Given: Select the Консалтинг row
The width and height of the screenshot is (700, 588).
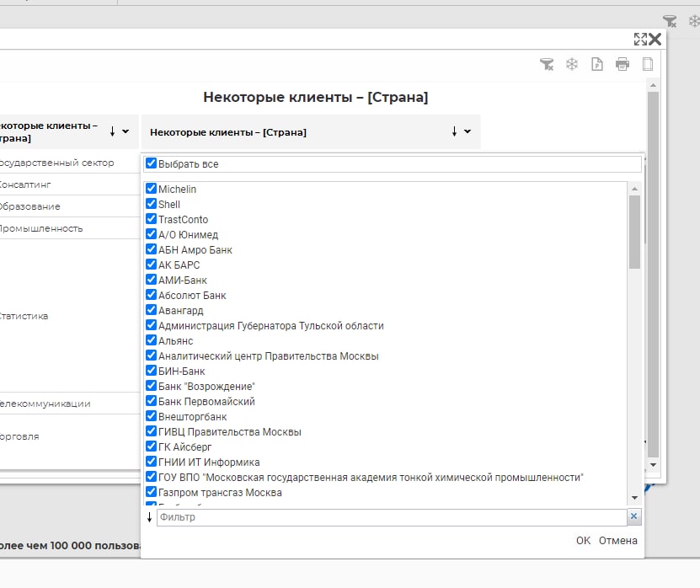Looking at the screenshot, I should click(x=69, y=184).
